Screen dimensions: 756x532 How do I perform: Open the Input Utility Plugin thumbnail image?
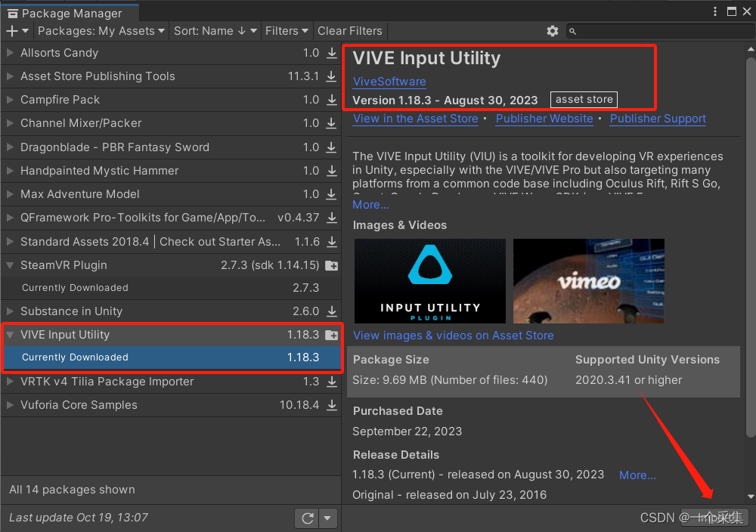click(x=430, y=281)
